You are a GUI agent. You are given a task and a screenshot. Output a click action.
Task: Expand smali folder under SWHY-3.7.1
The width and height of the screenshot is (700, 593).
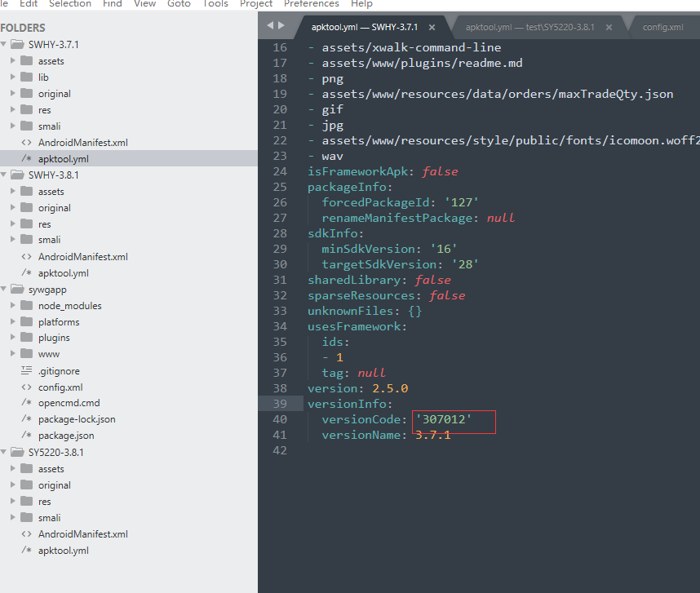[x=13, y=126]
